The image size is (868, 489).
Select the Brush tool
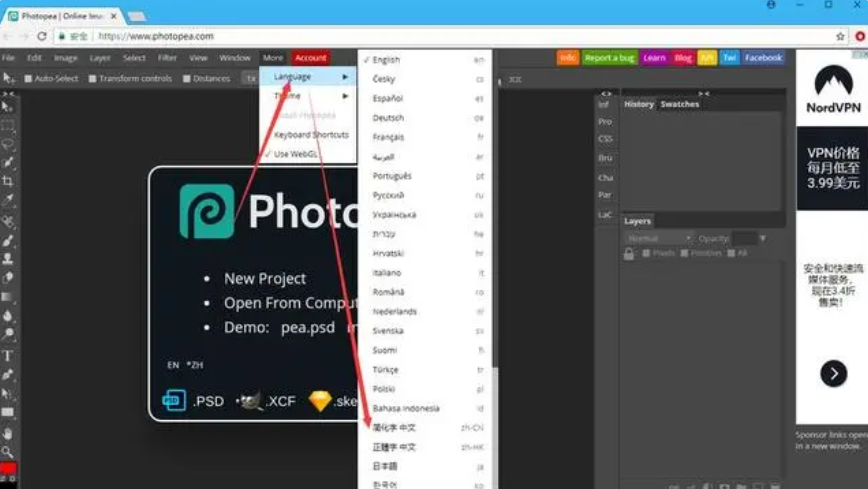7,240
